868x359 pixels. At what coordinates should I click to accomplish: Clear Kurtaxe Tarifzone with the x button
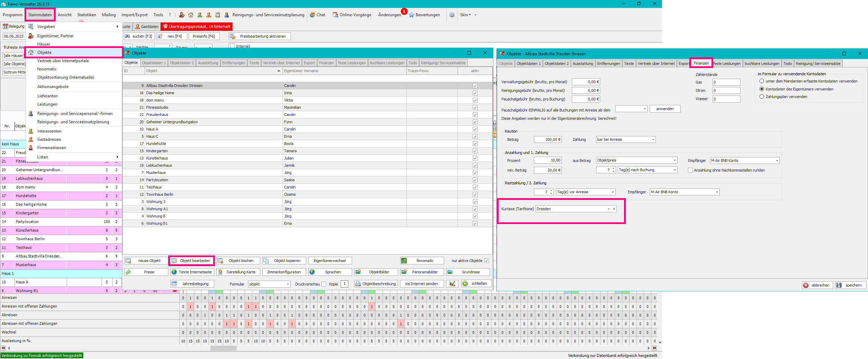pyautogui.click(x=614, y=209)
